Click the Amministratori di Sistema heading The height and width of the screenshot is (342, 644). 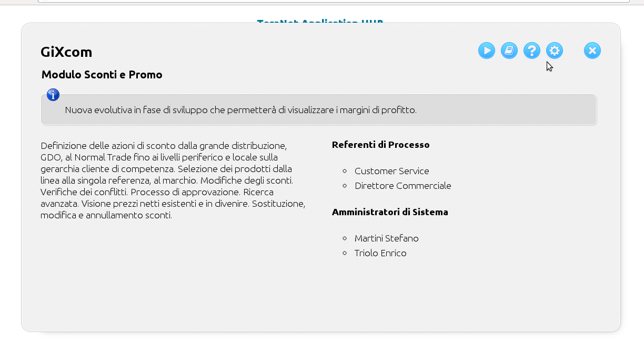(x=390, y=212)
